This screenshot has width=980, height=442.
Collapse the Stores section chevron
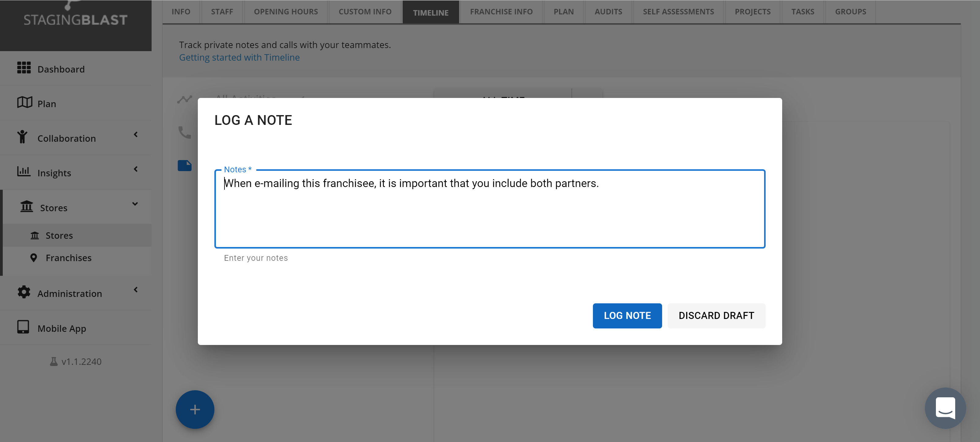coord(135,204)
